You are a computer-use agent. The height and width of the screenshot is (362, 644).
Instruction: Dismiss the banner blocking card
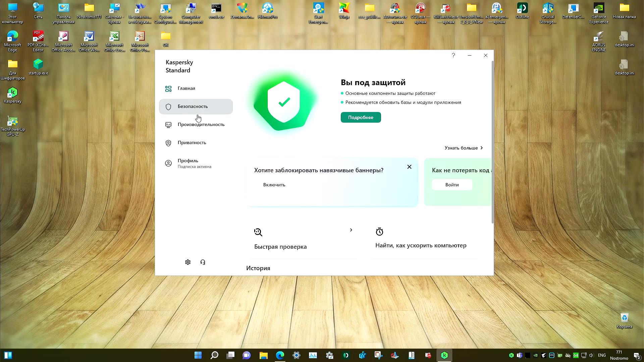click(409, 167)
